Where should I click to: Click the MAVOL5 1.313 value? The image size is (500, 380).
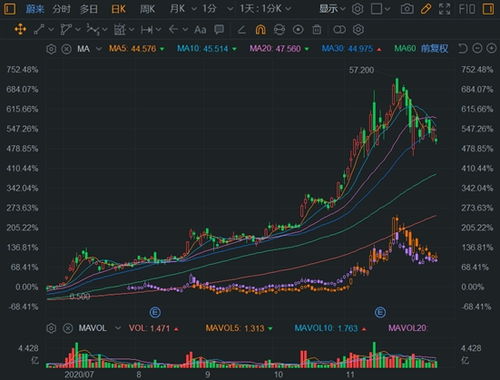pyautogui.click(x=235, y=328)
